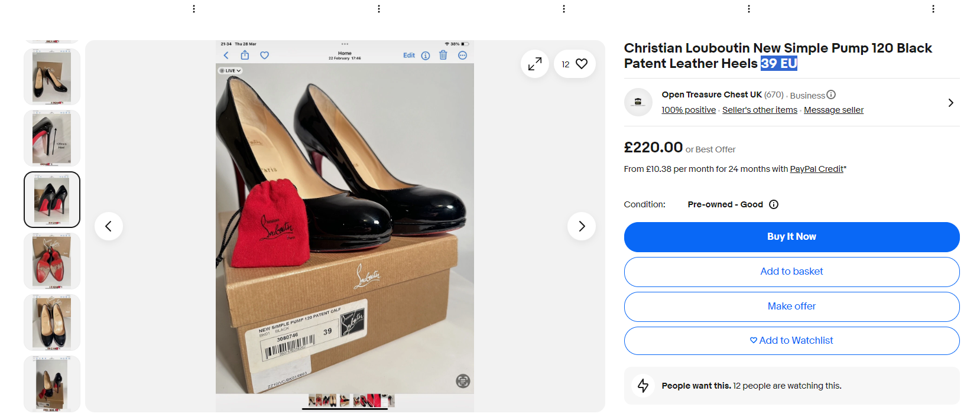Show the next product image
The height and width of the screenshot is (417, 980).
coord(582,226)
